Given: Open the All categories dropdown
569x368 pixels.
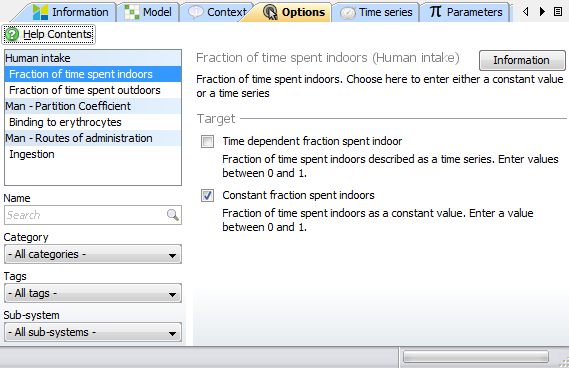Looking at the screenshot, I should point(93,254).
